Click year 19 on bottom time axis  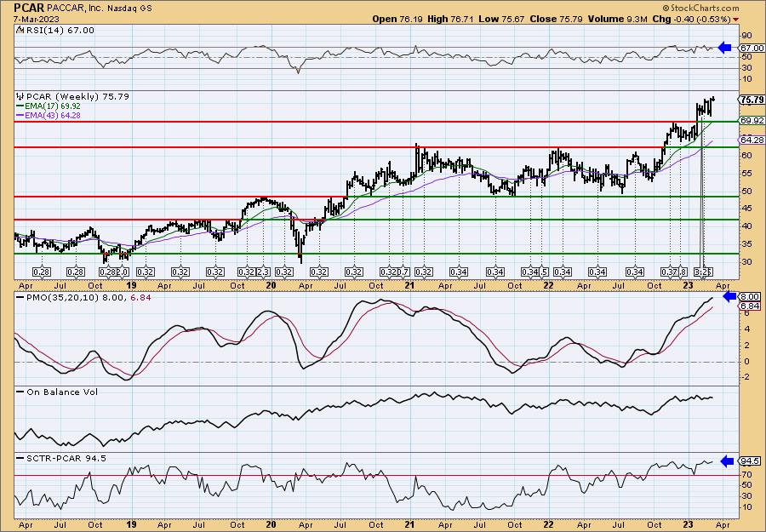click(131, 524)
